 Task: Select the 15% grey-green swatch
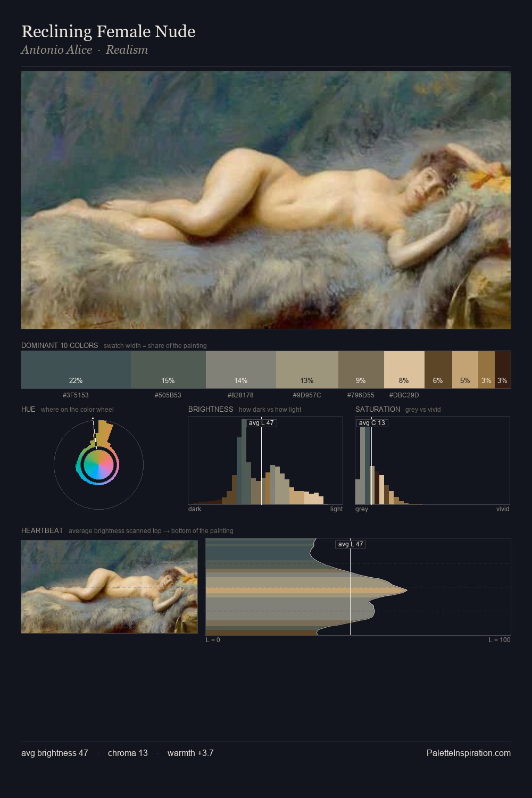tap(168, 370)
